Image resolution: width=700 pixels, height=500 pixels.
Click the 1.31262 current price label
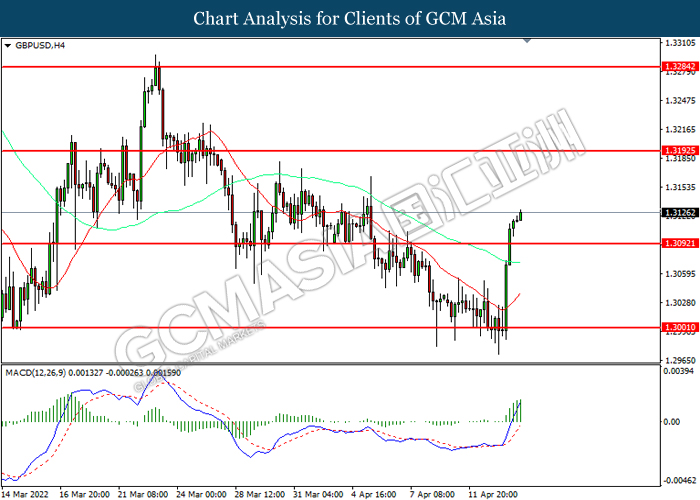[x=679, y=212]
